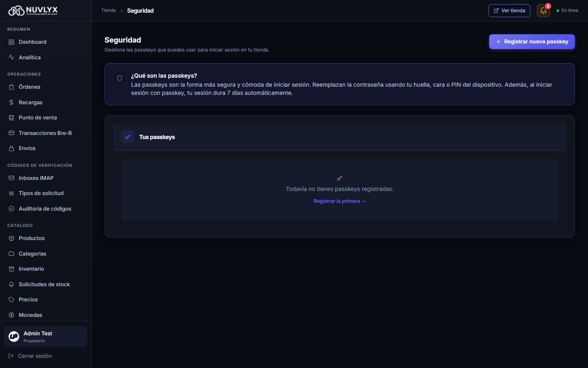
Task: Click the Auditoría de códigos check icon
Action: tap(11, 209)
